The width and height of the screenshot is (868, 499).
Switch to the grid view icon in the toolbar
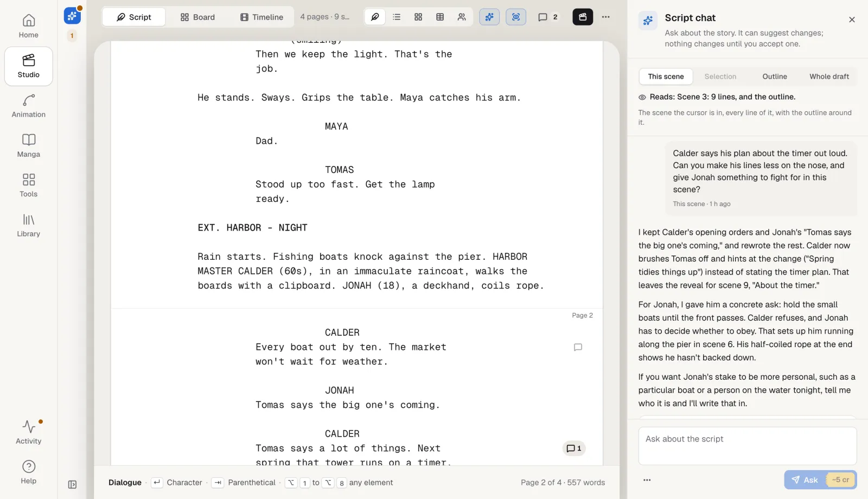click(418, 17)
